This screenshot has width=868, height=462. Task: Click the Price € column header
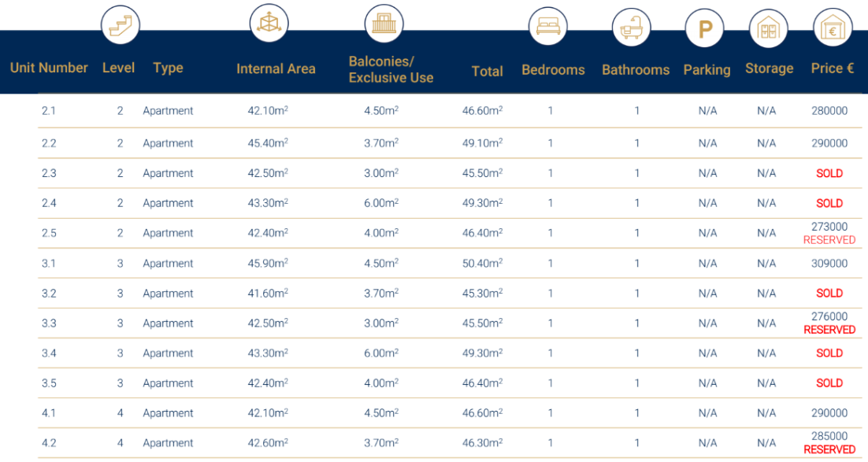coord(833,68)
